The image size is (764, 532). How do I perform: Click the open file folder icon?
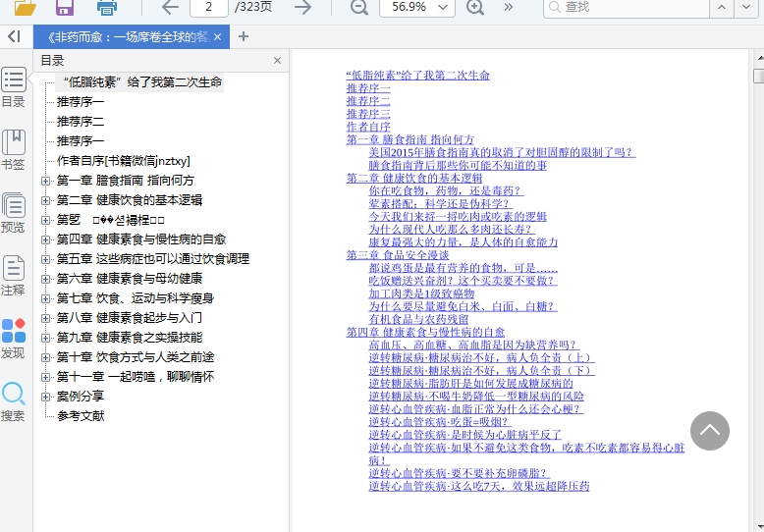click(x=25, y=8)
